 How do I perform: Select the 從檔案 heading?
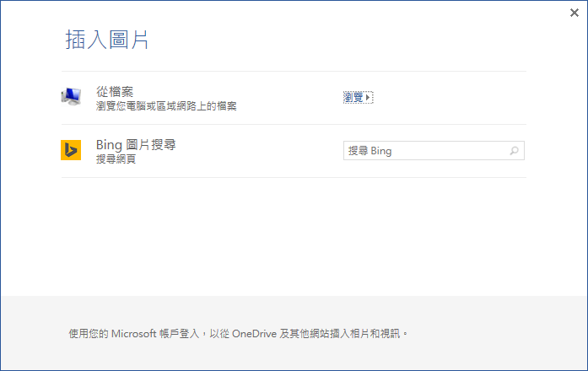coord(115,91)
